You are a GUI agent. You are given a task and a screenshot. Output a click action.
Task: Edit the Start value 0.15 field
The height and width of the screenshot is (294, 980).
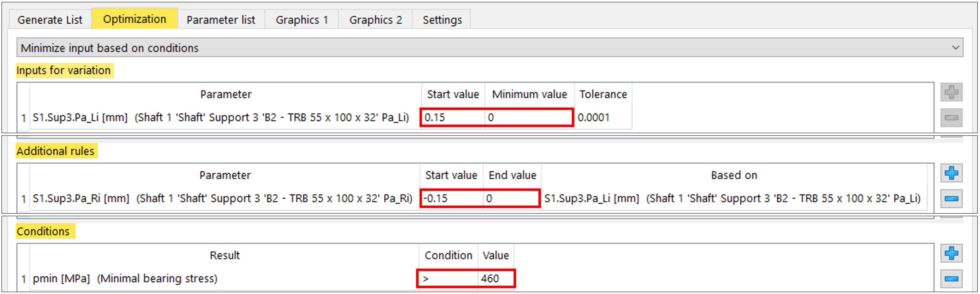[x=452, y=117]
